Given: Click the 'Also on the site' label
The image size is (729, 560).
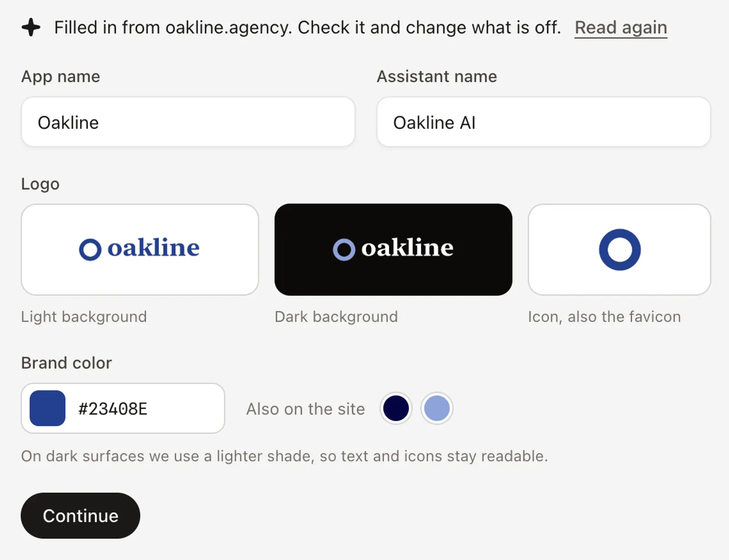Looking at the screenshot, I should (x=306, y=409).
